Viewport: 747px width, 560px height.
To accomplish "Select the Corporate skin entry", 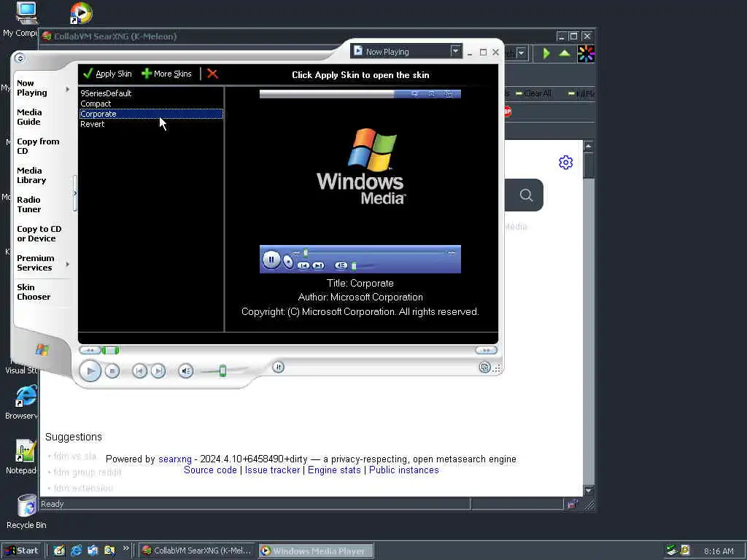I will [151, 114].
